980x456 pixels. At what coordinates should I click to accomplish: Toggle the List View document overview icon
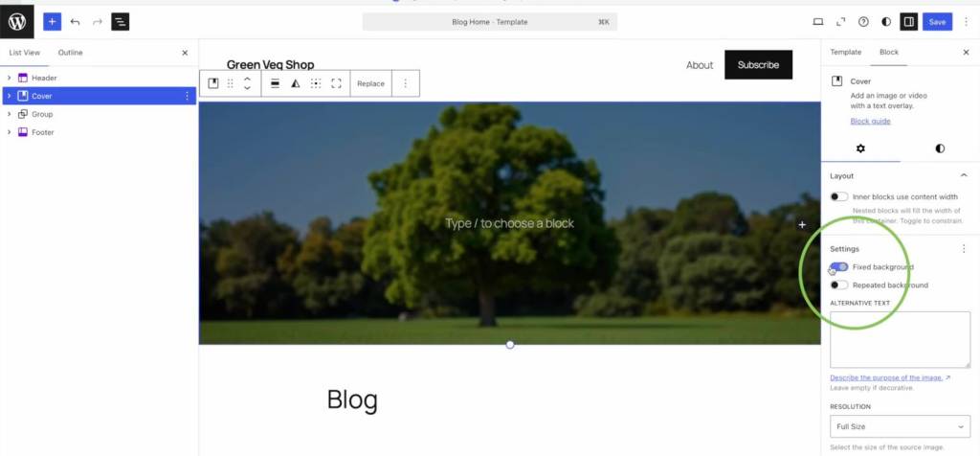coord(120,21)
